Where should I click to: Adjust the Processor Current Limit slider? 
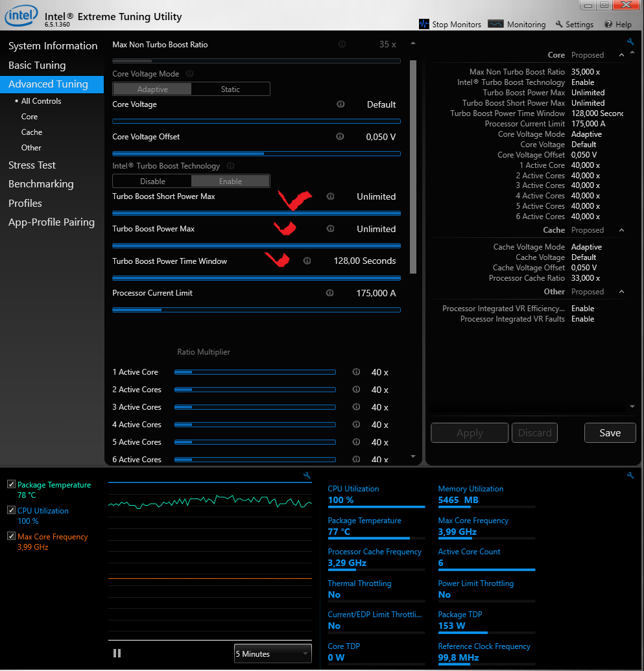point(256,310)
